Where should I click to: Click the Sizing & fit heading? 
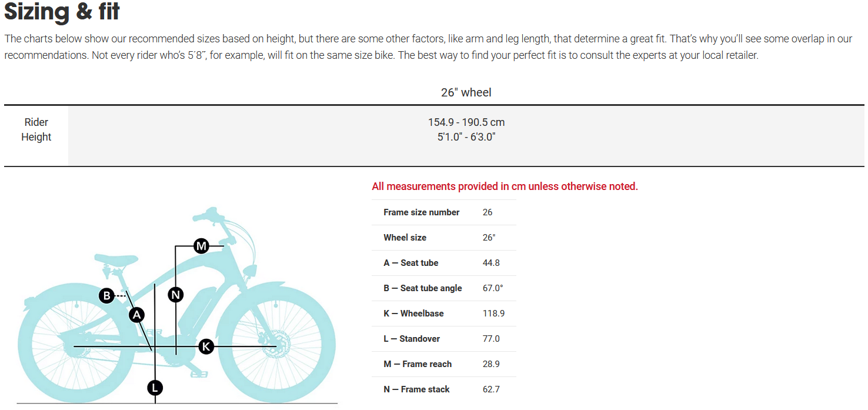(x=62, y=13)
